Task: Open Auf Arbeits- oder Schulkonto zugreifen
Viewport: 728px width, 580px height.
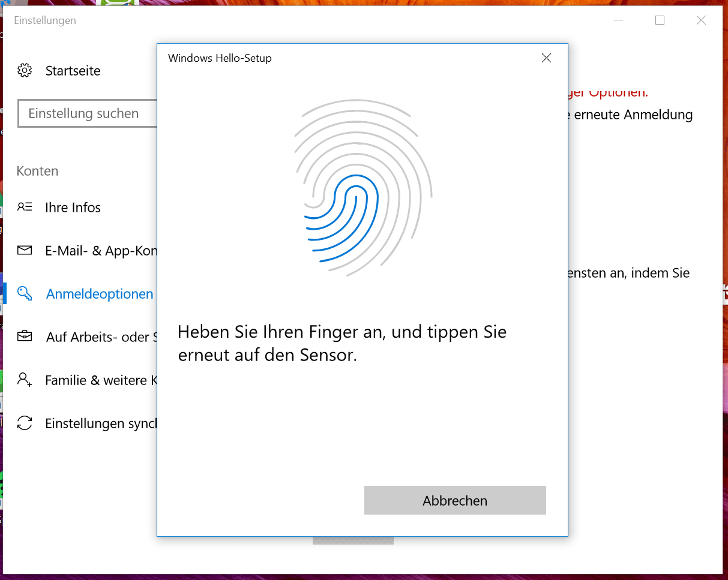Action: (101, 337)
